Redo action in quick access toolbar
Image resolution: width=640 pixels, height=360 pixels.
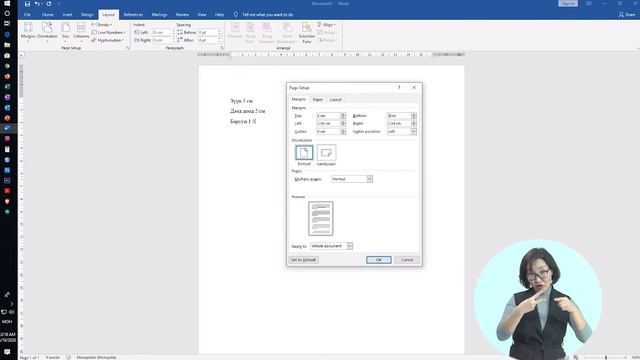pos(49,4)
